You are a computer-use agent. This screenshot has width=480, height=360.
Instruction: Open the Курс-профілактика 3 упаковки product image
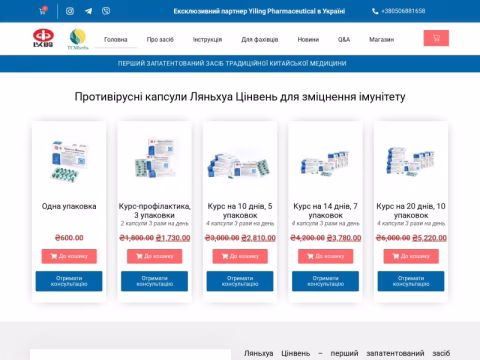coord(155,157)
